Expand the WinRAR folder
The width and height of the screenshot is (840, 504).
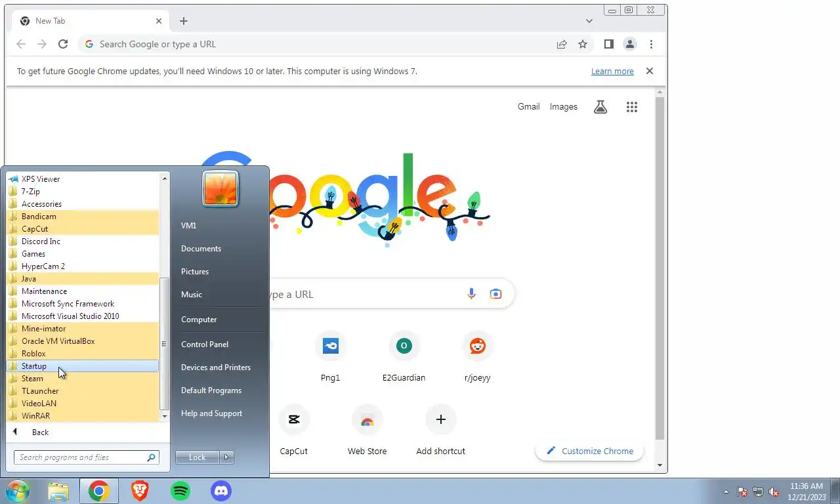point(83,416)
